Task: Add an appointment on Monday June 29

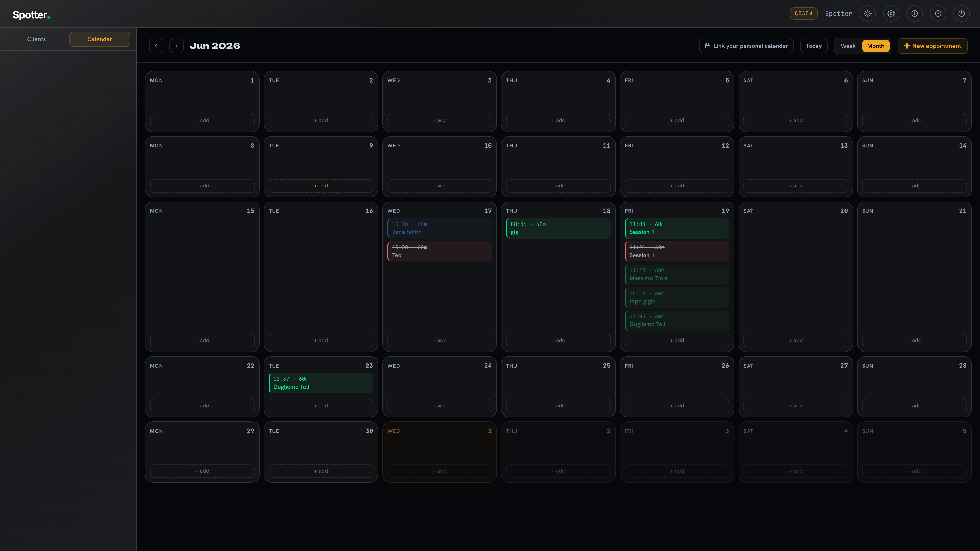Action: pos(202,471)
